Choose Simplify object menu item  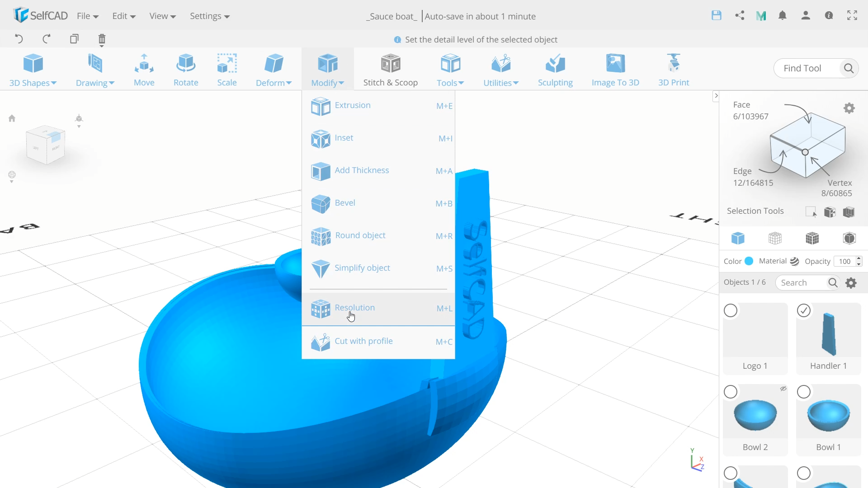click(x=378, y=269)
